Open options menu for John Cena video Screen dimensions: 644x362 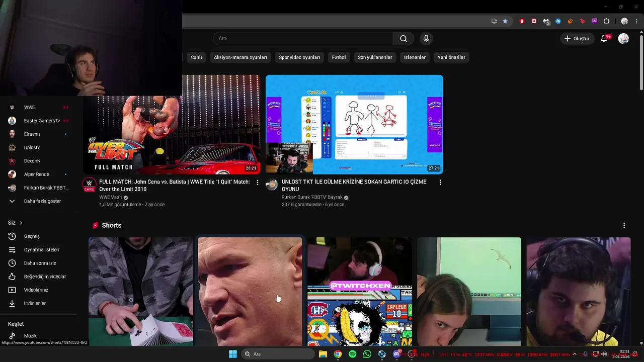tap(258, 183)
